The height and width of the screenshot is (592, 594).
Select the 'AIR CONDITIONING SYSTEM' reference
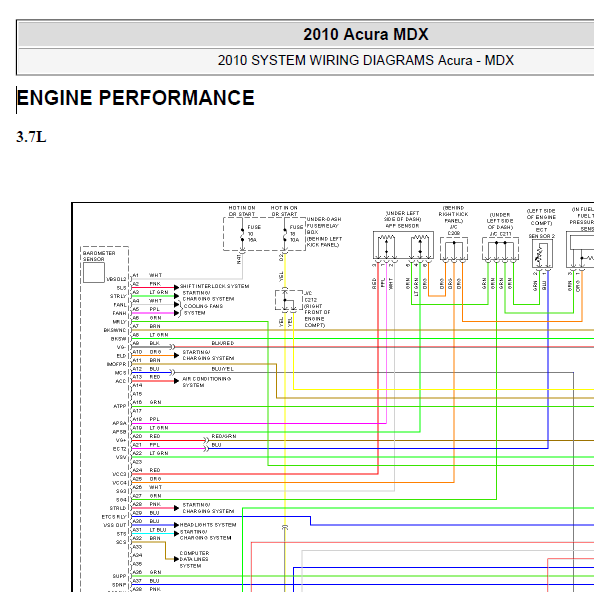pos(206,382)
